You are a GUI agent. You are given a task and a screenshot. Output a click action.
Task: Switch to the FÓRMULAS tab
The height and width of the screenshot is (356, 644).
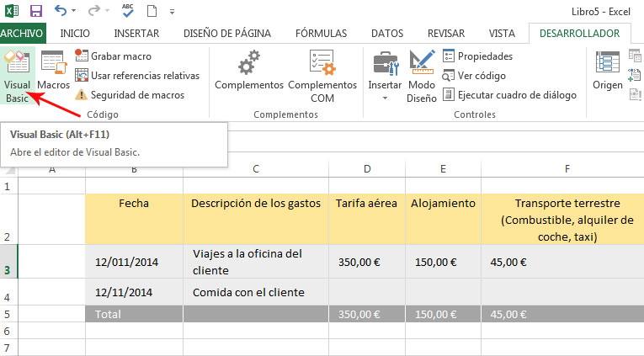tap(322, 34)
